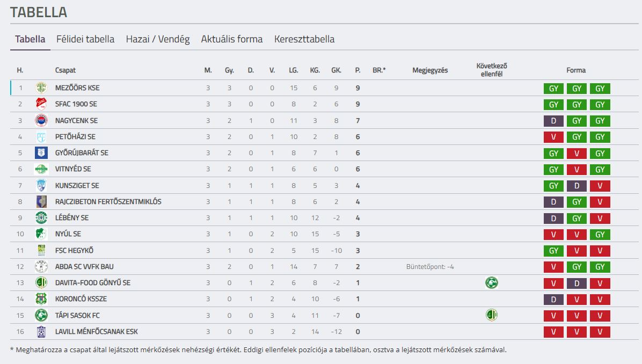
Task: Select the Lébény SE green crest
Action: click(x=41, y=218)
